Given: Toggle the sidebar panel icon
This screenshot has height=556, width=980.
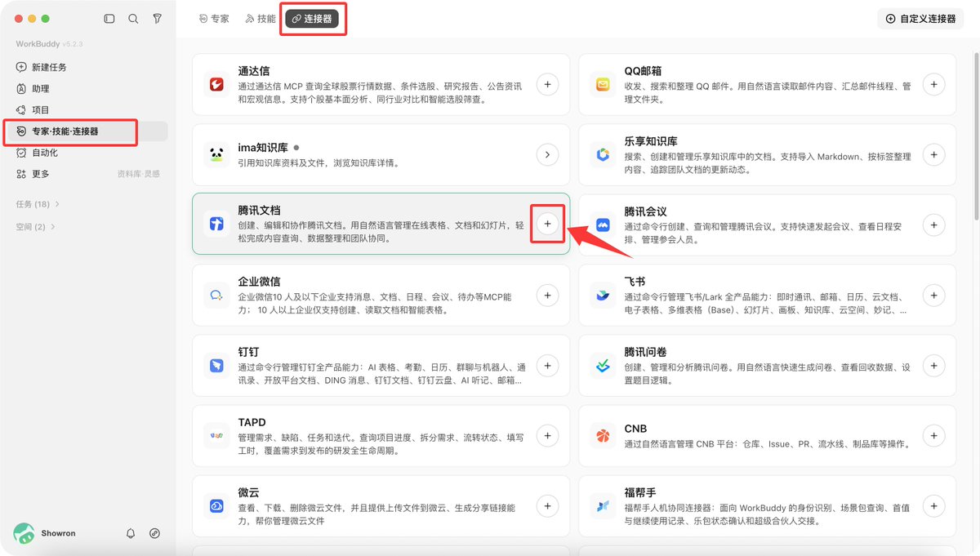Looking at the screenshot, I should click(x=109, y=19).
